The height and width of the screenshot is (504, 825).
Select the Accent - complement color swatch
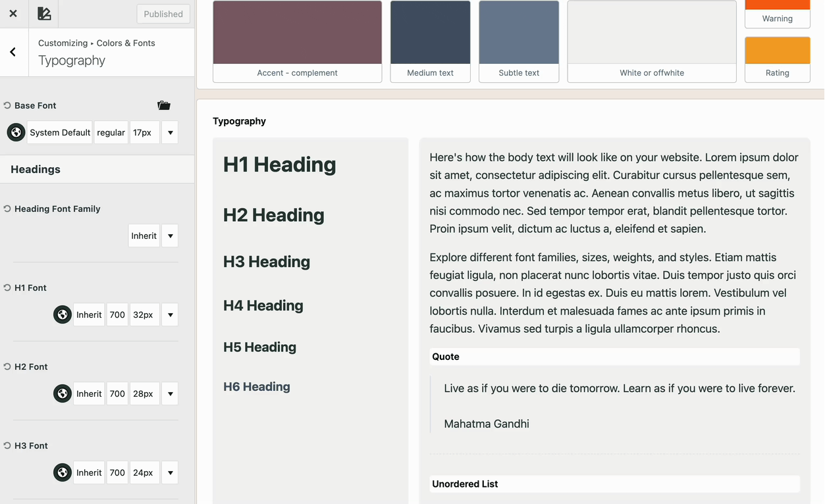pos(297,33)
